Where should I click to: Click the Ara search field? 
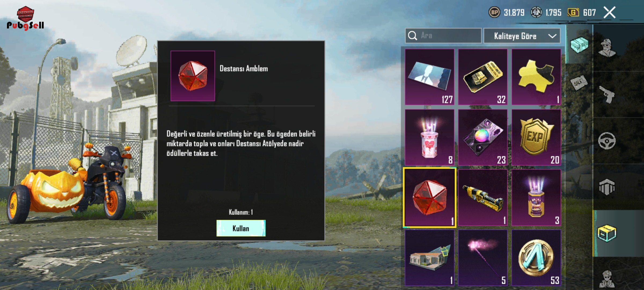(x=443, y=36)
